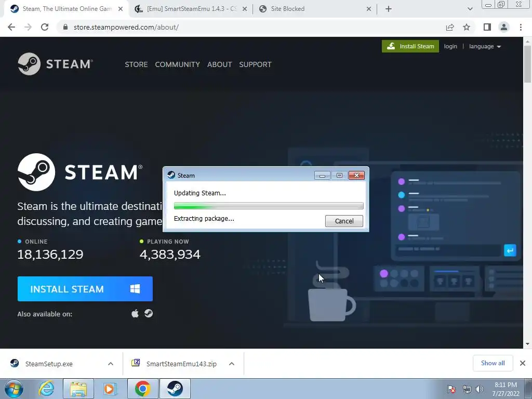Click the Action Center flag tray icon
532x399 pixels.
(x=451, y=389)
